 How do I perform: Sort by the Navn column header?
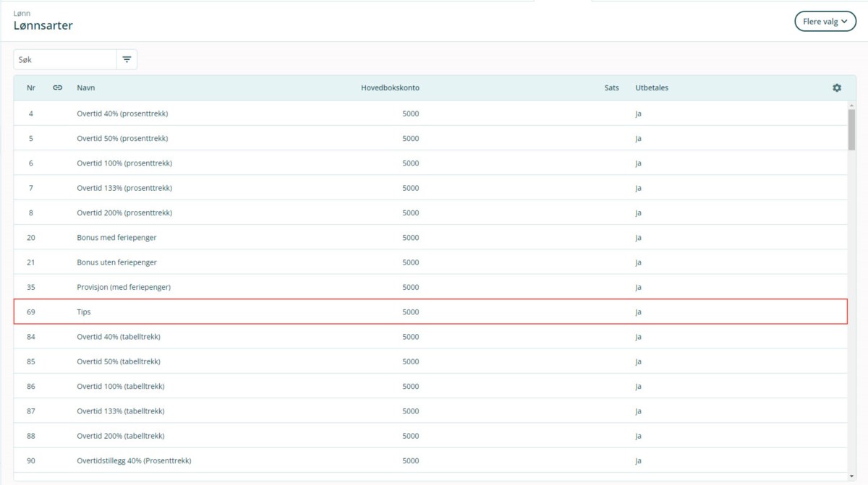point(86,88)
